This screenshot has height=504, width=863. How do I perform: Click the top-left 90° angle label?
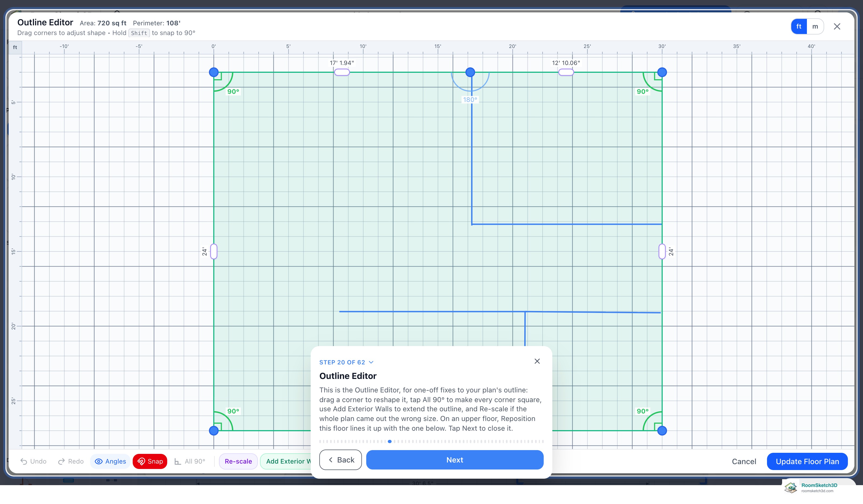(233, 91)
